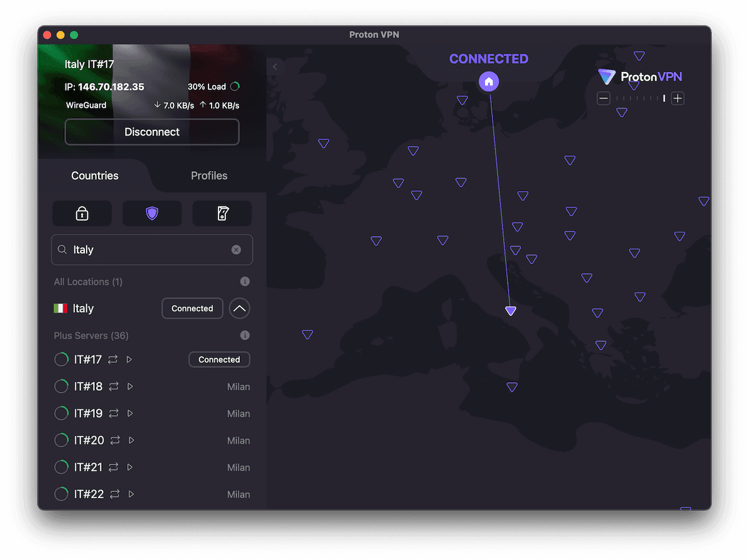Zoom out map with minus button
Screen dimensions: 749x560
(x=604, y=98)
